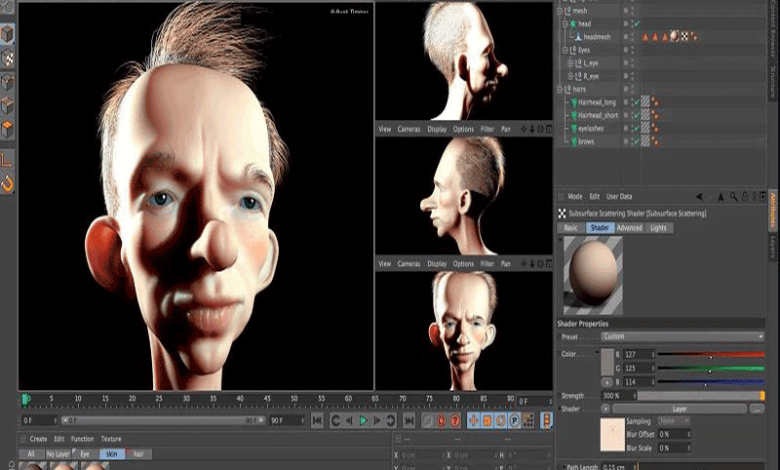Jump to the start of the animation
This screenshot has width=780, height=470.
(317, 421)
